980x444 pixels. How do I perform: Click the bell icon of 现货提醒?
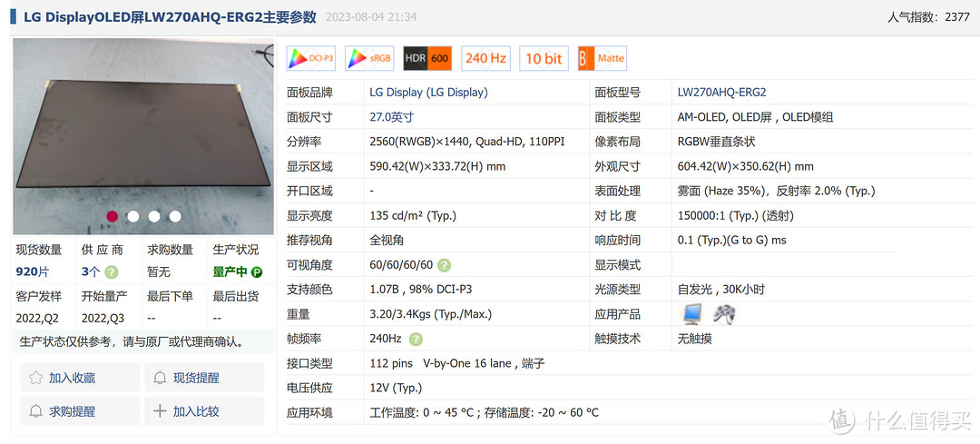(160, 378)
